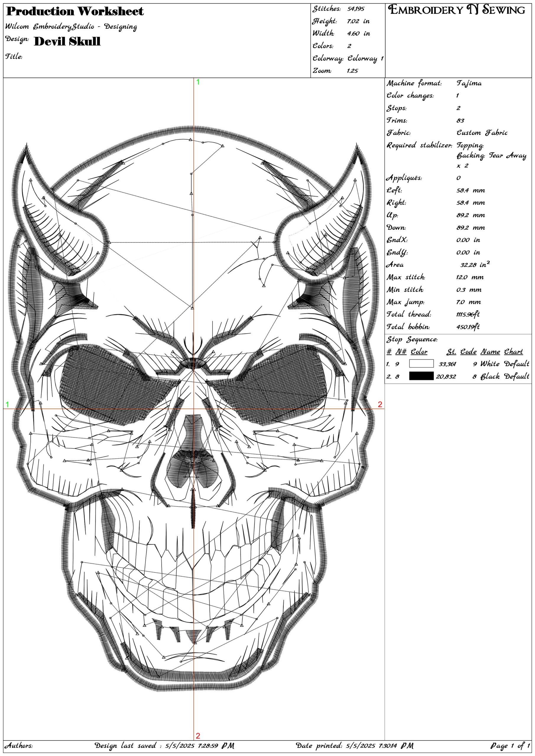Click the "Stop Sequence:" heading
535x756 pixels.
412,340
